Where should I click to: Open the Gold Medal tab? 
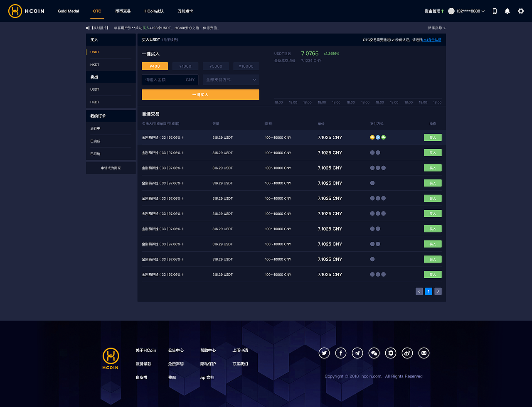[68, 11]
